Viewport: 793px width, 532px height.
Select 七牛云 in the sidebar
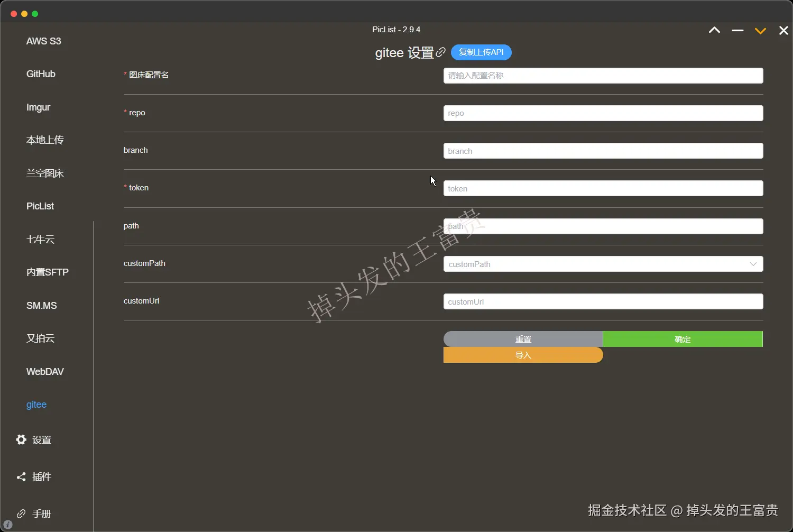tap(41, 240)
